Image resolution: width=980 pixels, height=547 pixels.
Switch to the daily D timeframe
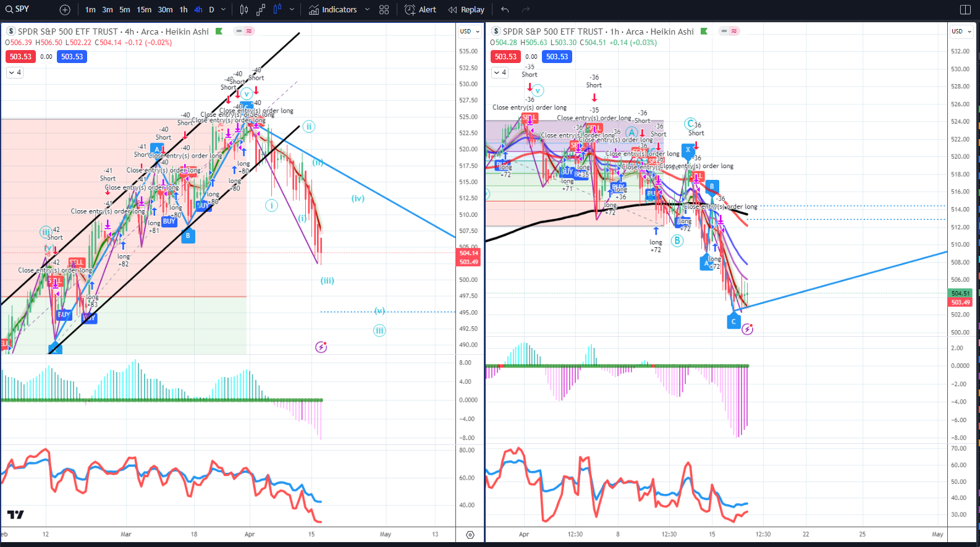(x=211, y=10)
